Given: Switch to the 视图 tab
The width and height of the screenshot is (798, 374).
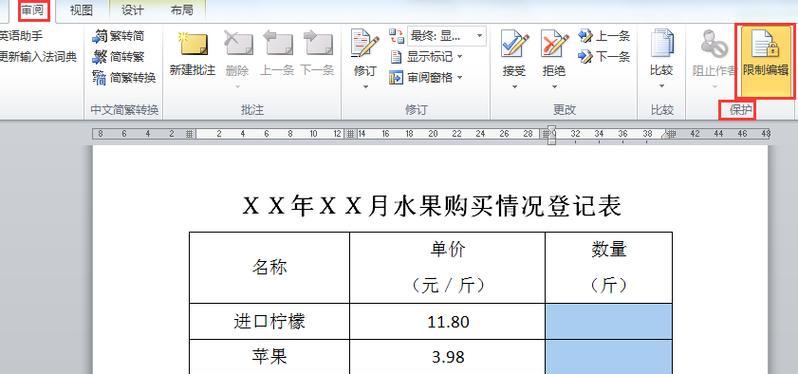Looking at the screenshot, I should [x=81, y=10].
